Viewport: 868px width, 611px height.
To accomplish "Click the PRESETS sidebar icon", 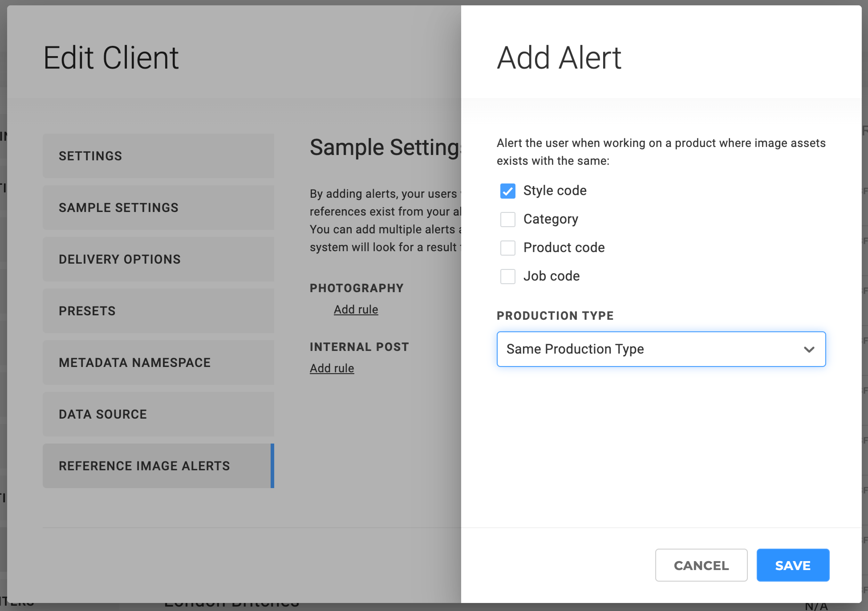I will [159, 310].
